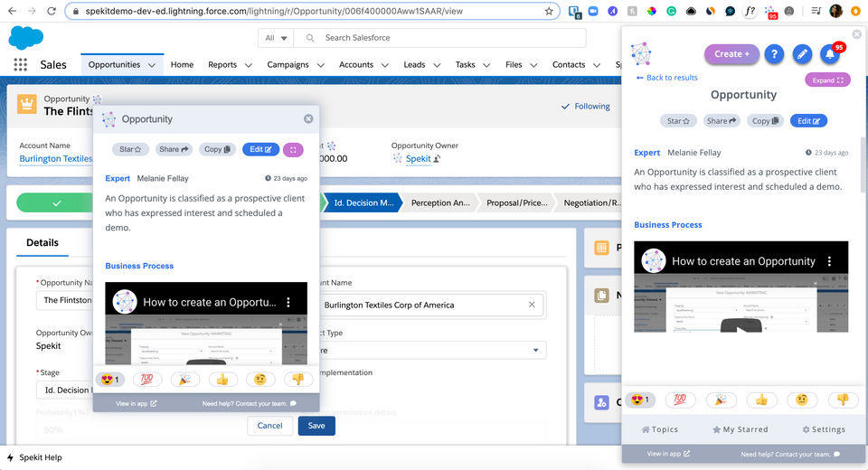
Task: Click the purple Create + button
Action: pyautogui.click(x=731, y=53)
